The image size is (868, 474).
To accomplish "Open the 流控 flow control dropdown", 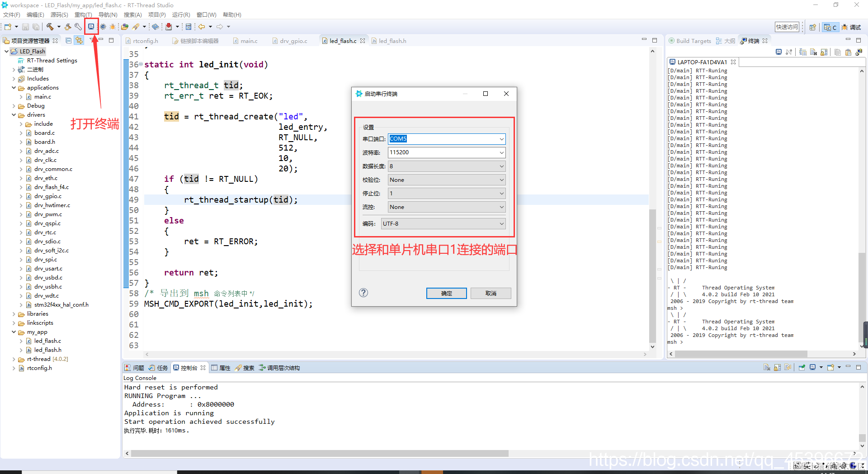I will coord(447,207).
